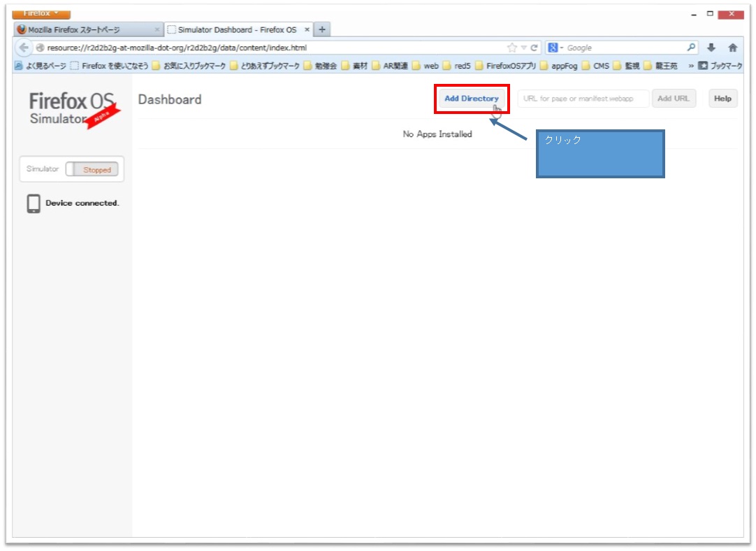Maximize the Firefox window

pos(710,13)
